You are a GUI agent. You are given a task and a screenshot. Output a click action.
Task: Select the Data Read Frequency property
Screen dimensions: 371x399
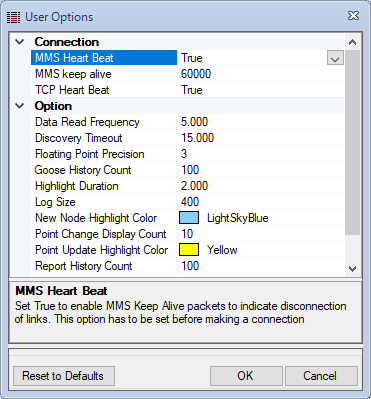pos(104,122)
